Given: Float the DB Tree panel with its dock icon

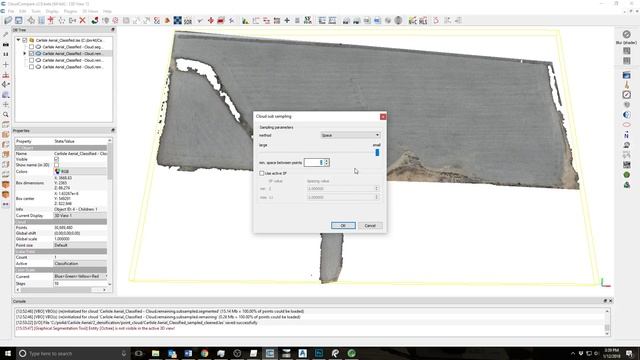Looking at the screenshot, I should [x=113, y=30].
